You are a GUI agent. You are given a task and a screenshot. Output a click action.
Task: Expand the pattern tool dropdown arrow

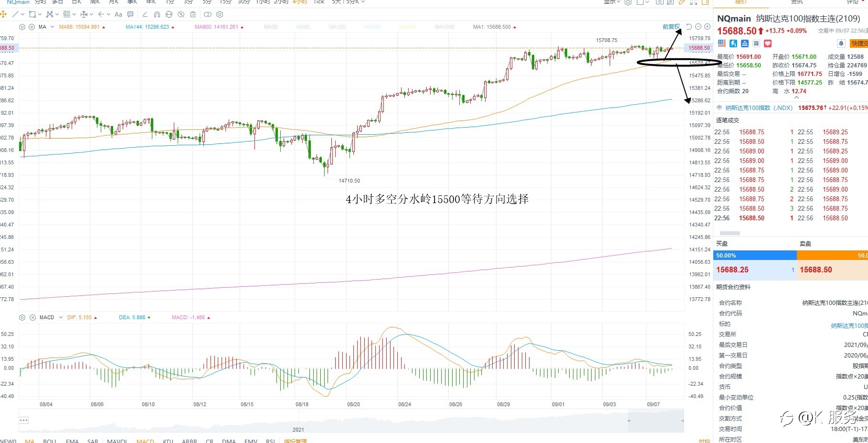coord(57,14)
